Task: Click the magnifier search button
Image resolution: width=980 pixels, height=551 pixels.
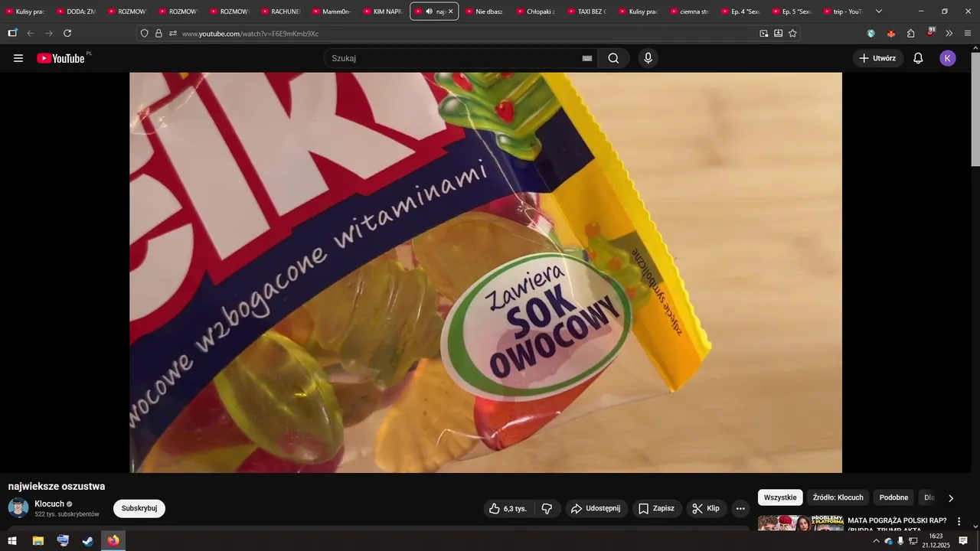Action: [x=613, y=58]
